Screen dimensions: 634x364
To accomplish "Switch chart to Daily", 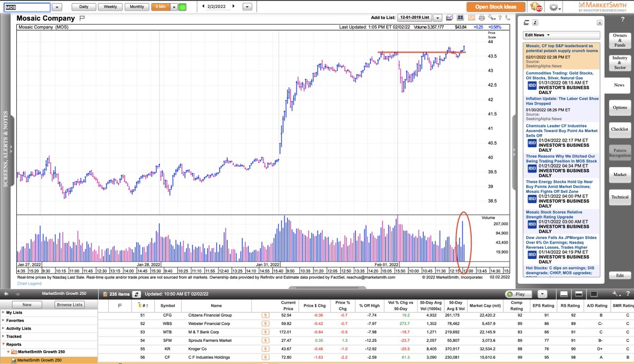I will [84, 7].
